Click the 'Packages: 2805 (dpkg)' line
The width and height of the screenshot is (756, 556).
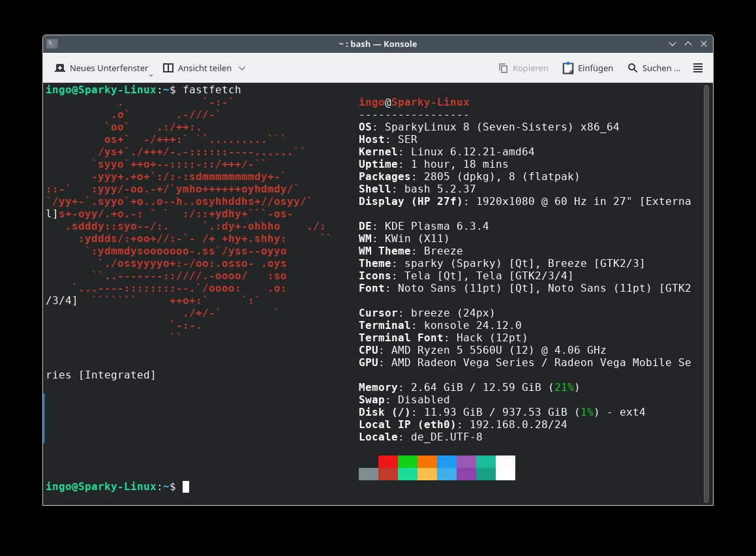pyautogui.click(x=469, y=176)
